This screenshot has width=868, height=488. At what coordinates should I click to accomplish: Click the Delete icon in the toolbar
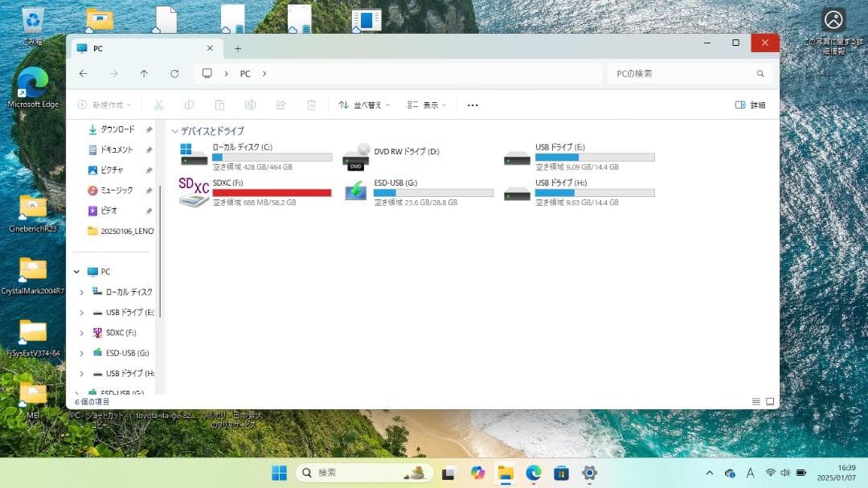coord(311,105)
